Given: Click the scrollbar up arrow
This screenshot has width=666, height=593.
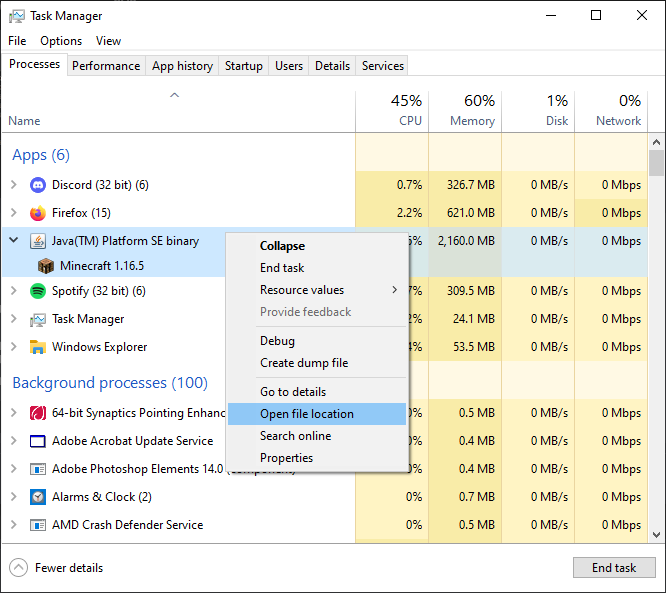Looking at the screenshot, I should tap(656, 142).
